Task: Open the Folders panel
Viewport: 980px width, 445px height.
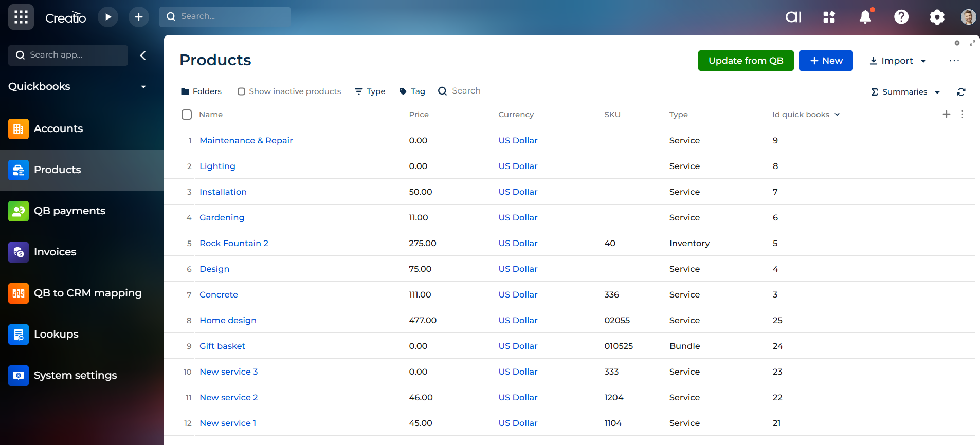Action: [201, 91]
